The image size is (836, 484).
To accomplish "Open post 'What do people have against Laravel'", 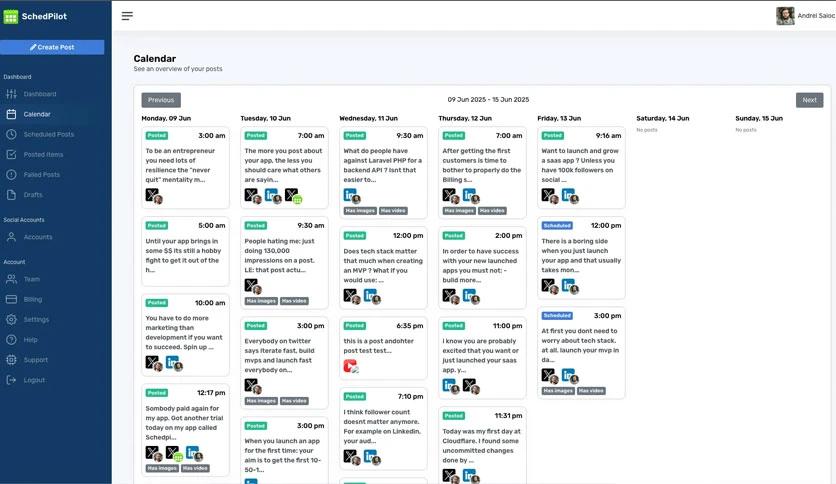I will point(383,173).
